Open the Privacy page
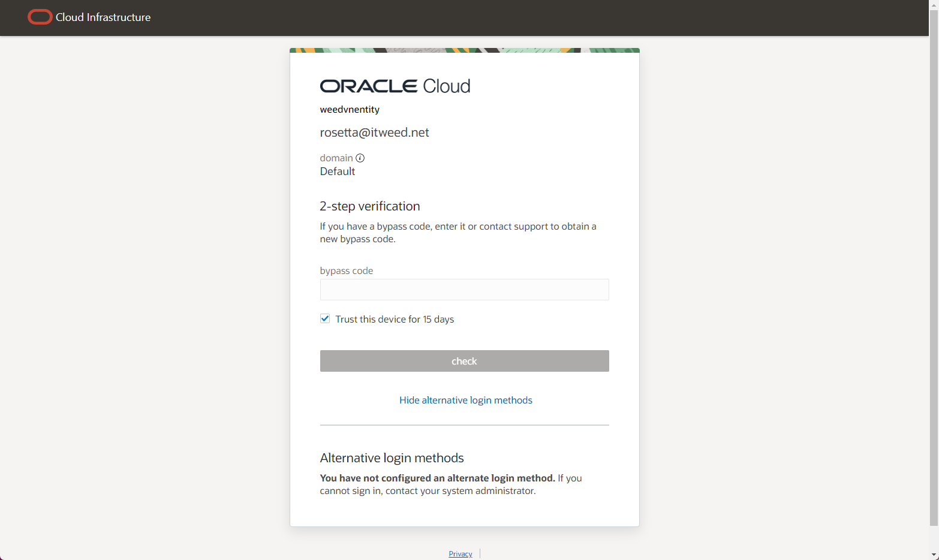939x560 pixels. 460,553
